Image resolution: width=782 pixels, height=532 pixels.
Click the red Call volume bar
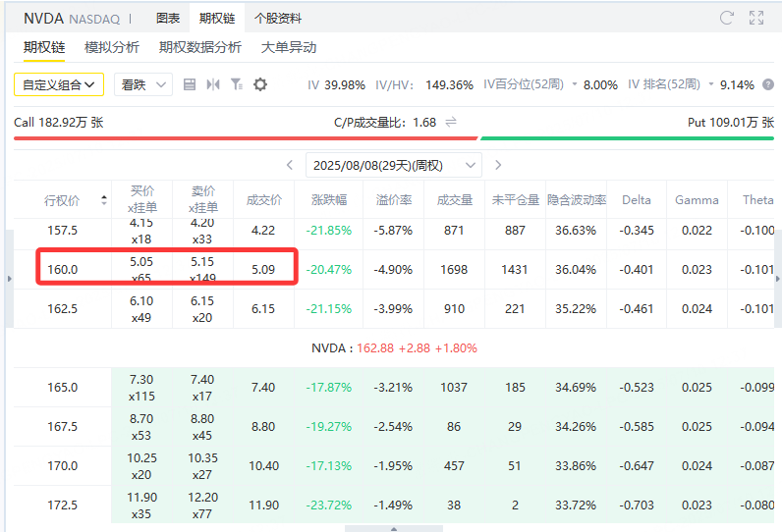pos(246,138)
